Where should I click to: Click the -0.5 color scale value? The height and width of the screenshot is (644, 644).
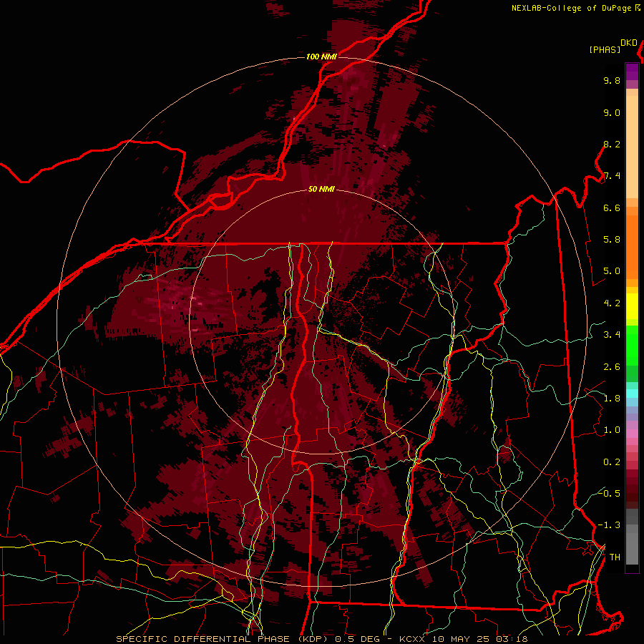pos(609,494)
